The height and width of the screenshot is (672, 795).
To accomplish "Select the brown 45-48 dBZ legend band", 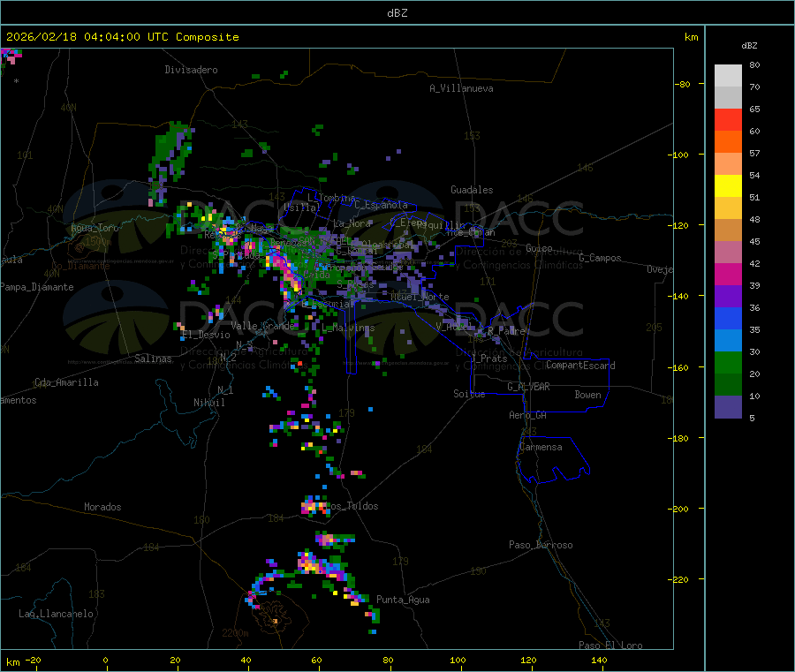I will (728, 230).
